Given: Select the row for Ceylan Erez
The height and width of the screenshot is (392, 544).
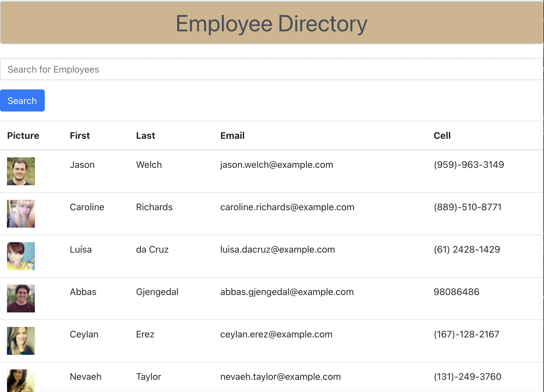Looking at the screenshot, I should point(272,341).
